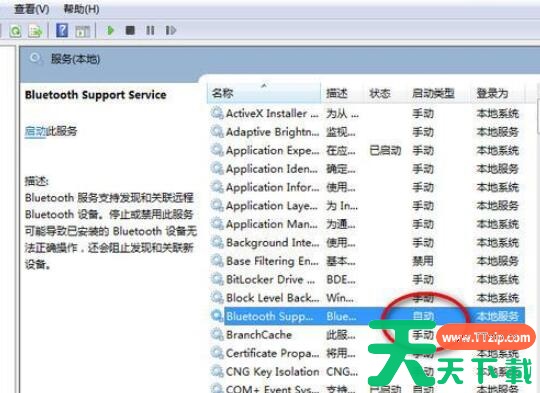Click the Pause Service icon

click(x=150, y=30)
